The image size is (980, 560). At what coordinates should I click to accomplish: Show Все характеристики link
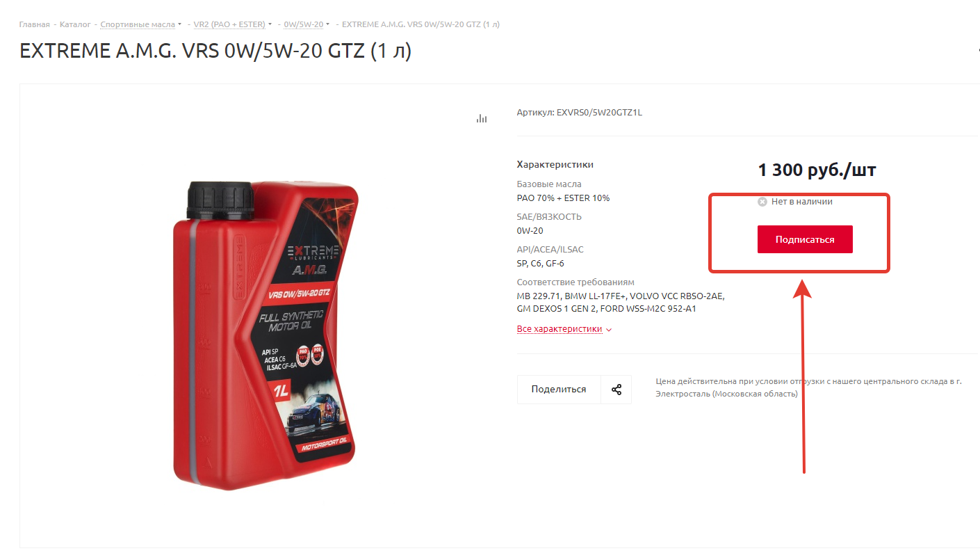(560, 329)
